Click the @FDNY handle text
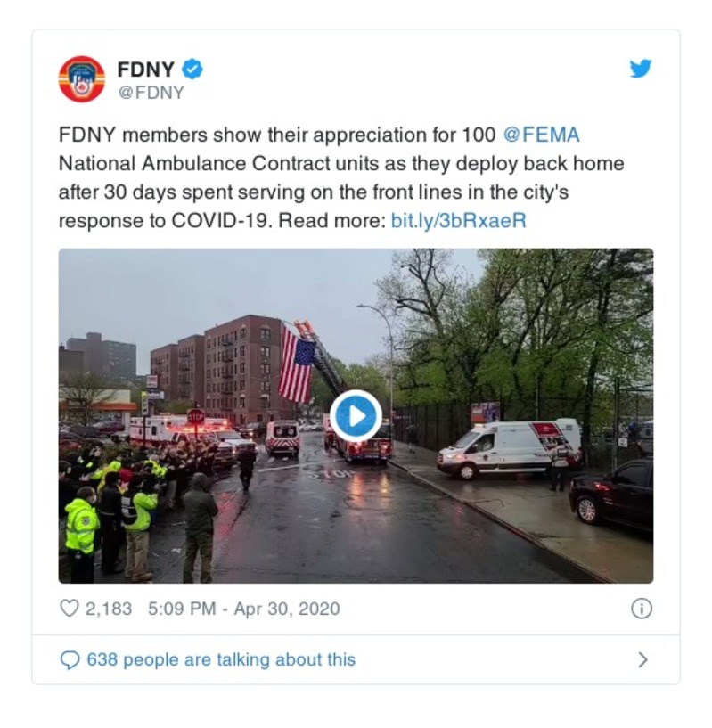The image size is (712, 728). 151,93
